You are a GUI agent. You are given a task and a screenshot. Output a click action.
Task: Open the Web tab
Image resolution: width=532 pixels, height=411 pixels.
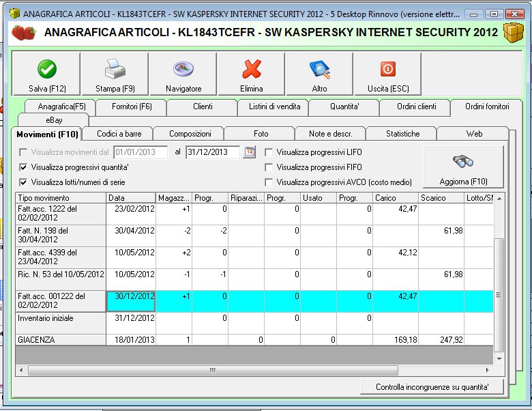[474, 134]
